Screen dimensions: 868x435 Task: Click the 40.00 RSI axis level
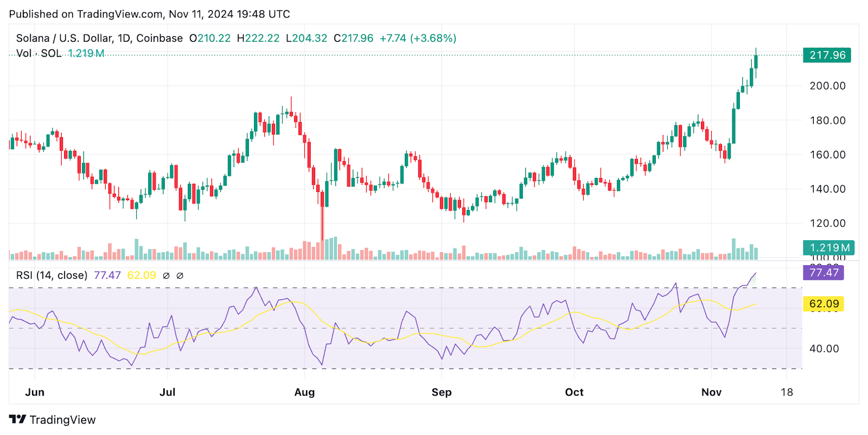point(824,349)
